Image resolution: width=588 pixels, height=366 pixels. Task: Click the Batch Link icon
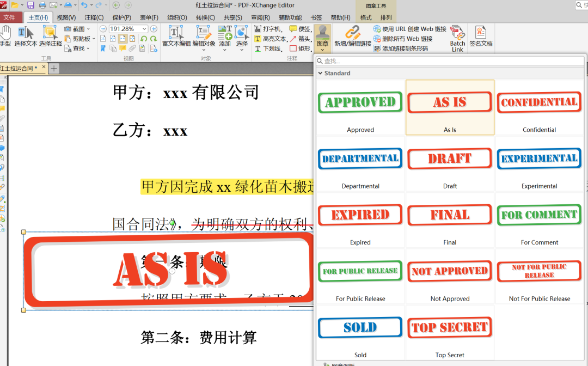click(457, 38)
